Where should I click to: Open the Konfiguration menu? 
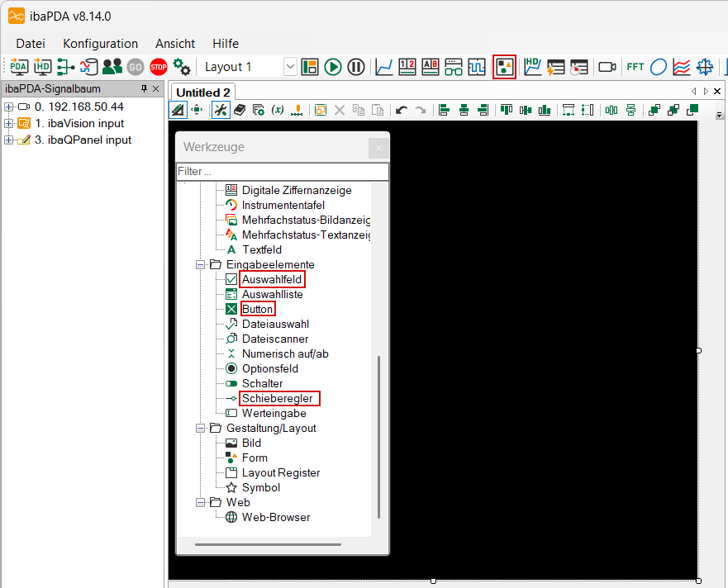click(100, 44)
